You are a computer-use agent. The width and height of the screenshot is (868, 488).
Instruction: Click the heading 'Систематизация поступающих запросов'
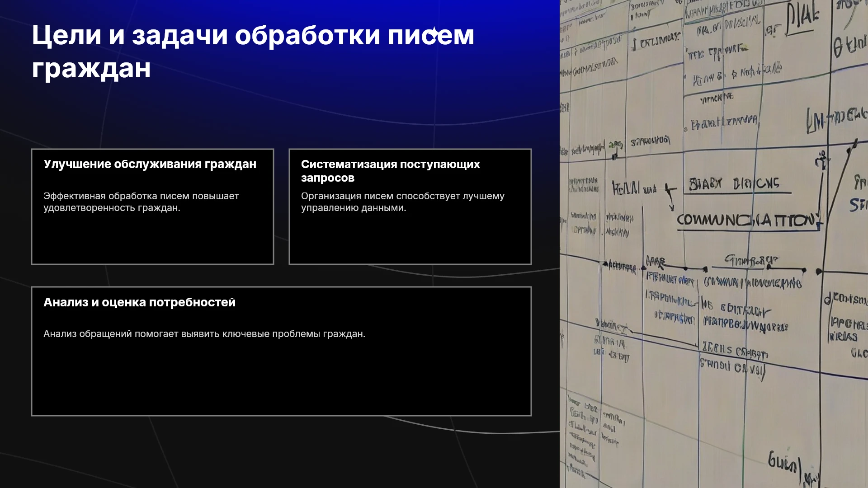[x=391, y=171]
